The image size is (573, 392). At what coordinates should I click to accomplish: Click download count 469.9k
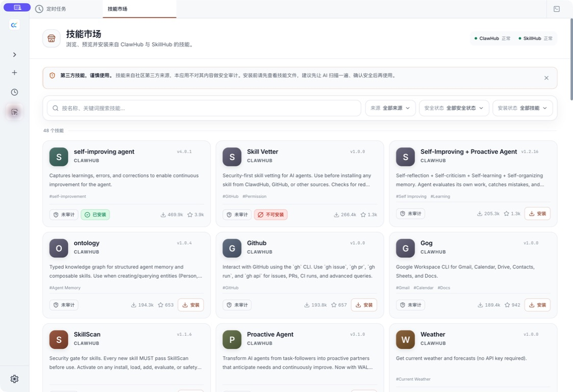[x=172, y=215]
